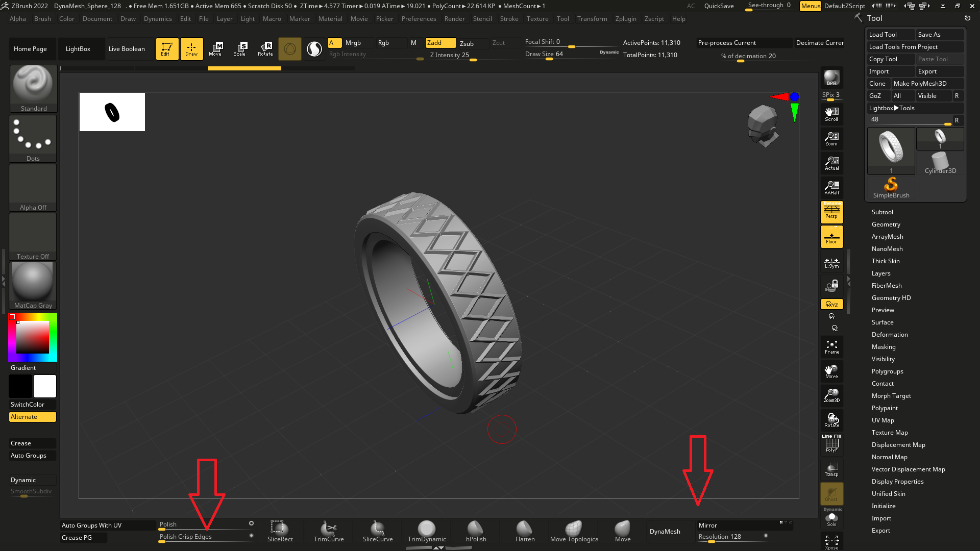Choose the TrimCurve brush

coord(329,531)
